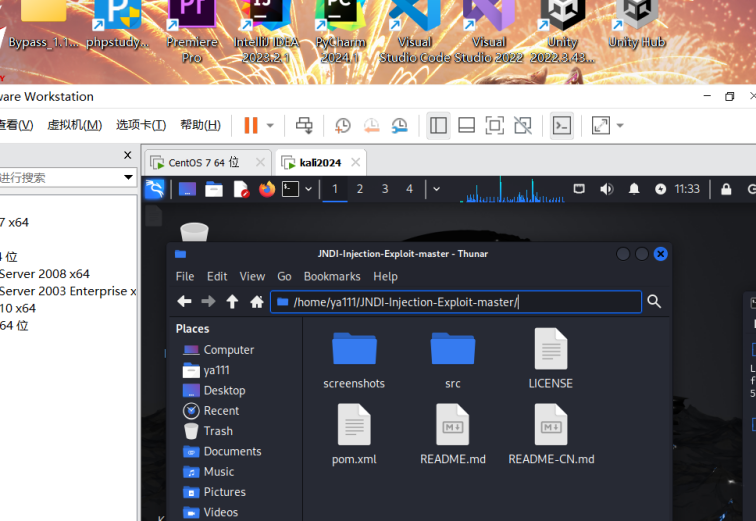Viewport: 756px width, 521px height.
Task: Expand dropdown arrow next to Kali terminal icon
Action: pyautogui.click(x=308, y=189)
